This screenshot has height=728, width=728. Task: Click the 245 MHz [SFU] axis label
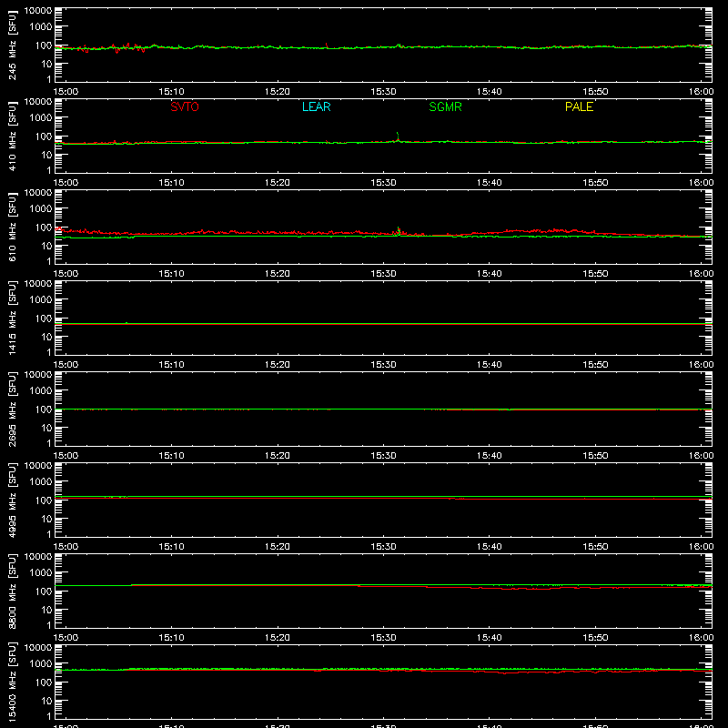click(x=12, y=45)
